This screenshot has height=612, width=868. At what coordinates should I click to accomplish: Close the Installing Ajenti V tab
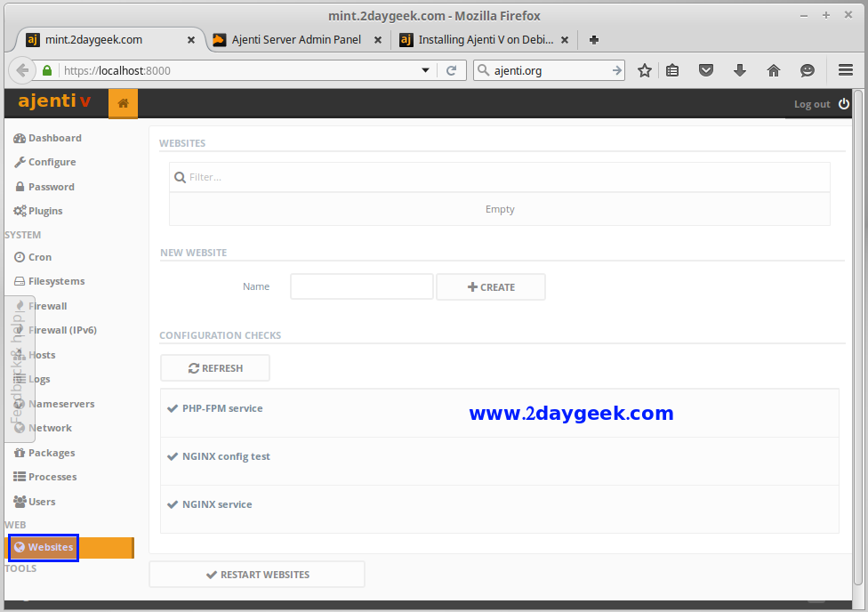tap(565, 40)
